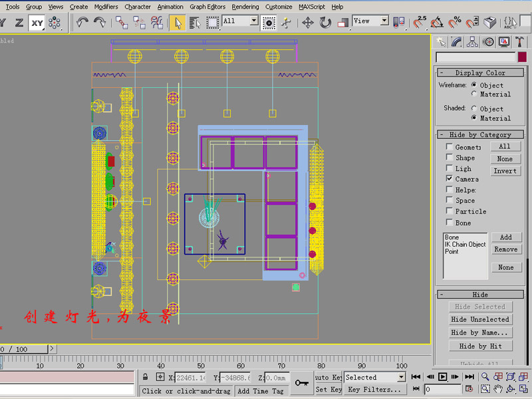
Task: Click the dark red object color swatch
Action: click(x=521, y=58)
